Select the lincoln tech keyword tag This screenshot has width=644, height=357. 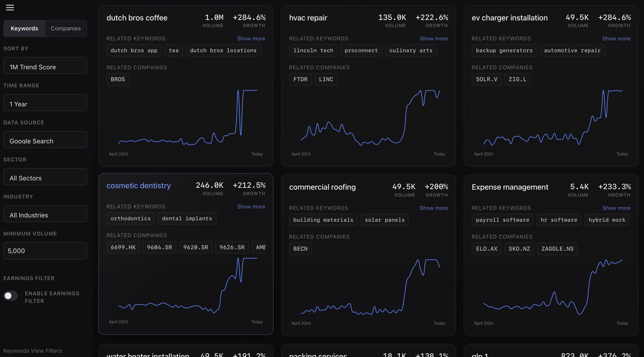313,50
